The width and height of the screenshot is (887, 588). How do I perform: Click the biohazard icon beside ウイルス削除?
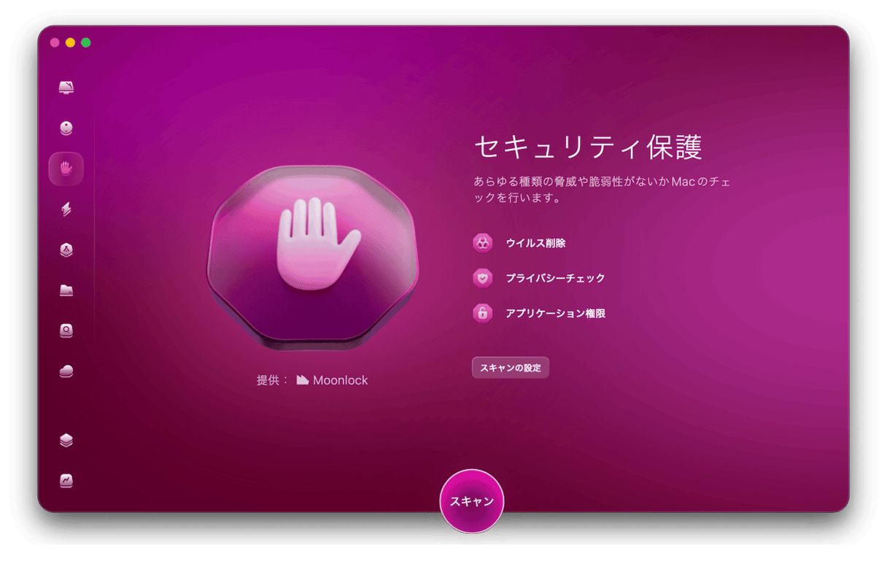pos(482,243)
